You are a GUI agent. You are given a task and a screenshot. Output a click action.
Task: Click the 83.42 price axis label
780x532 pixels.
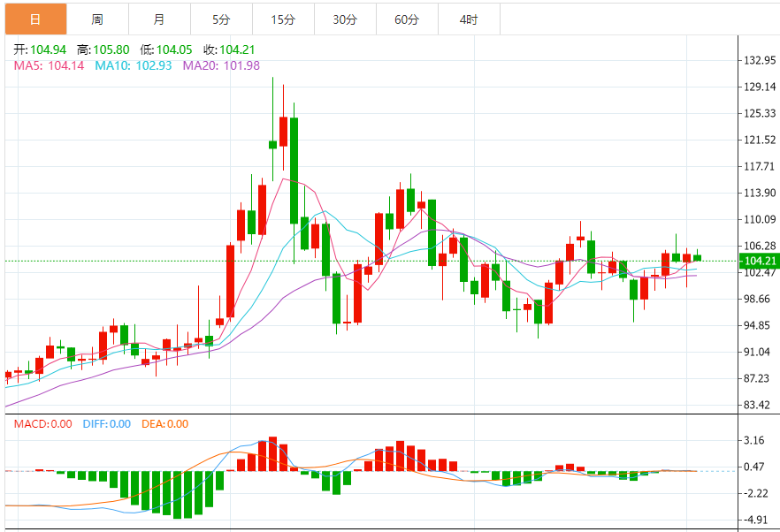point(757,406)
